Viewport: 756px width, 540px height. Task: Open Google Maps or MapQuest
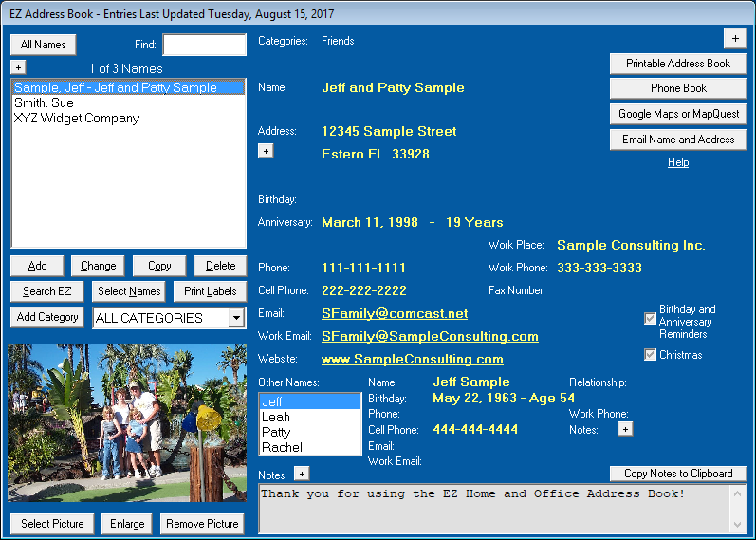(x=678, y=114)
